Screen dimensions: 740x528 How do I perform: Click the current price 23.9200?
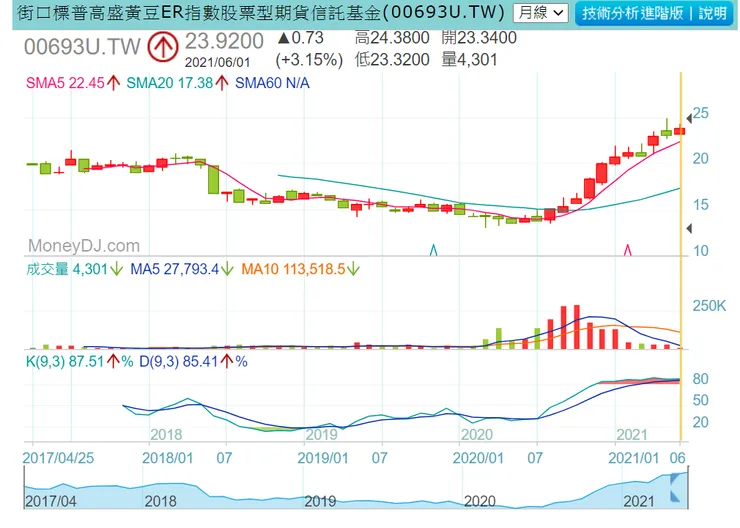[x=224, y=42]
